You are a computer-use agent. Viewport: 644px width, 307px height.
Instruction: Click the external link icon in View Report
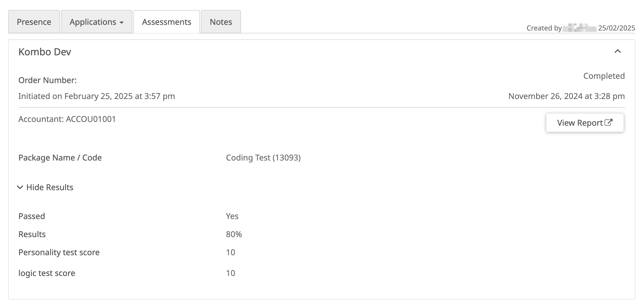tap(608, 122)
